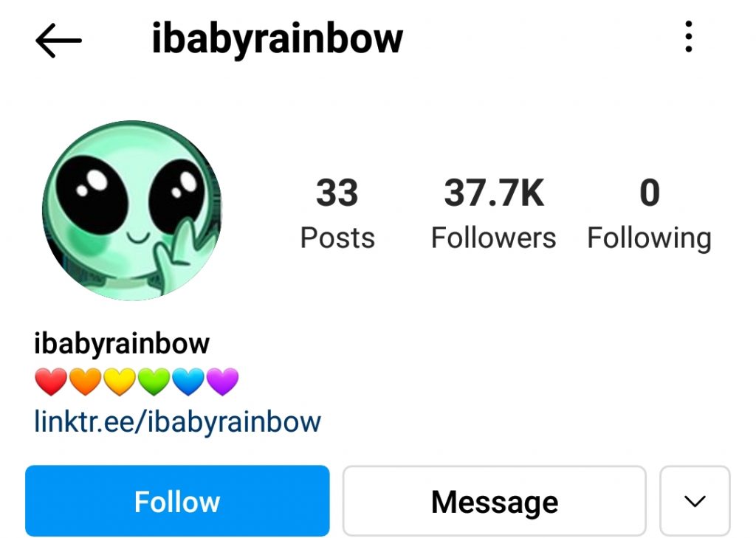
Task: Tap the 37.7K follower count number
Action: pos(494,193)
